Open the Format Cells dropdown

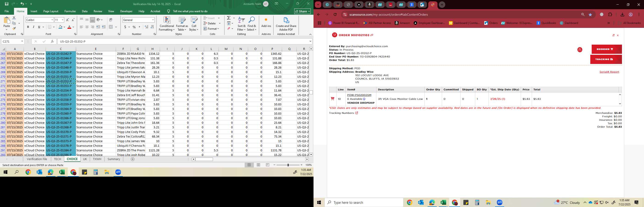pos(212,29)
